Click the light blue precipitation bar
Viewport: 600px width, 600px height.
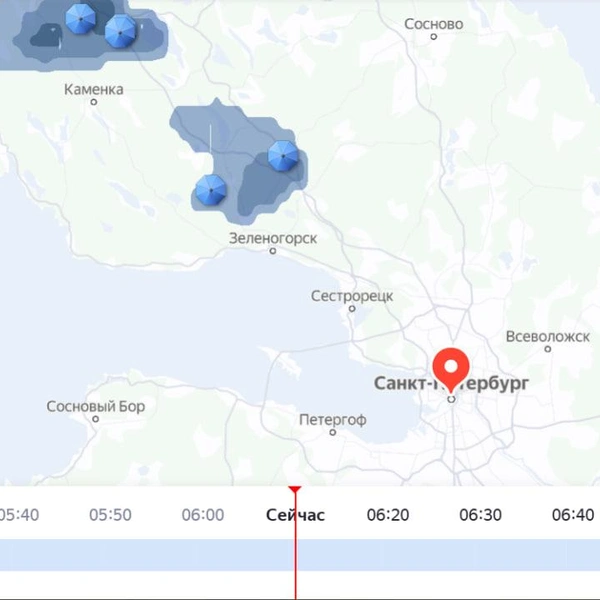point(300,555)
